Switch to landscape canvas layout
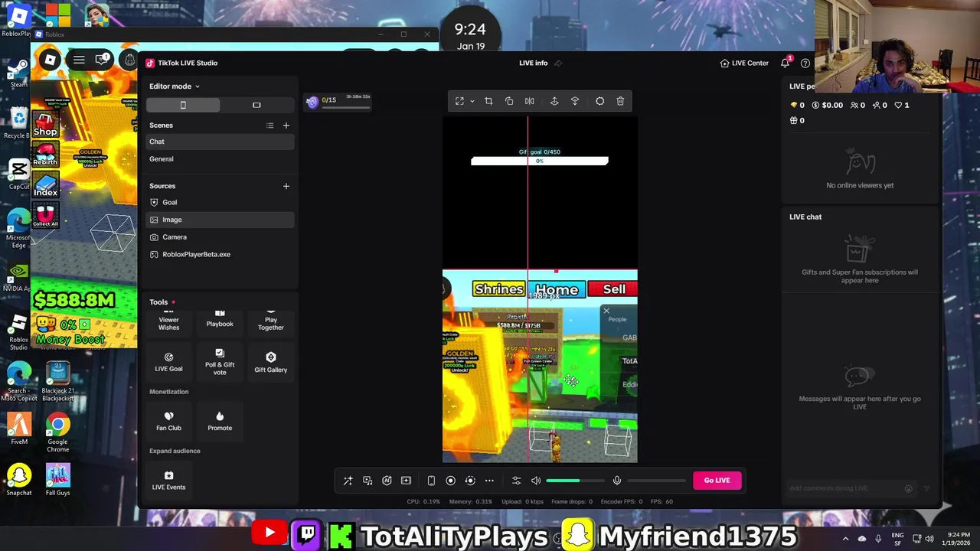This screenshot has width=980, height=551. [x=256, y=105]
